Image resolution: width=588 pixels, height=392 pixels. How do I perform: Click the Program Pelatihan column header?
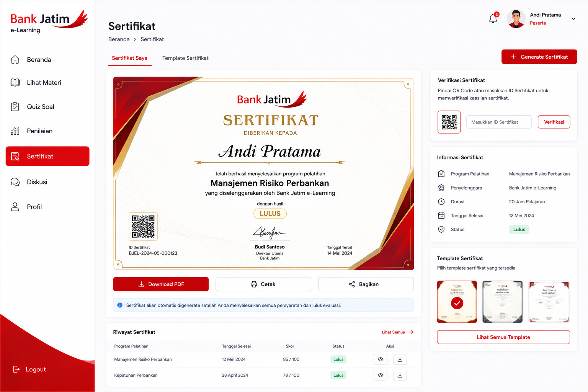[x=131, y=346]
